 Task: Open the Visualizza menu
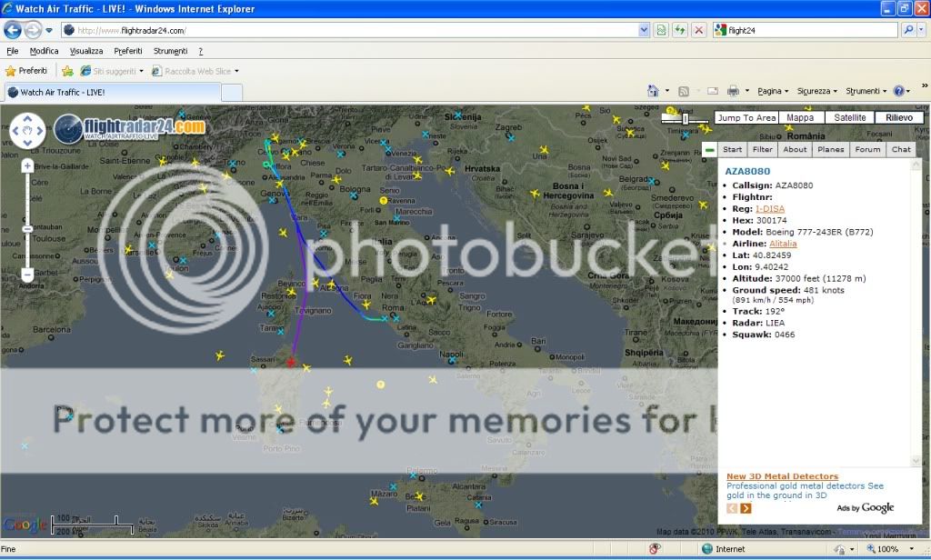[86, 51]
